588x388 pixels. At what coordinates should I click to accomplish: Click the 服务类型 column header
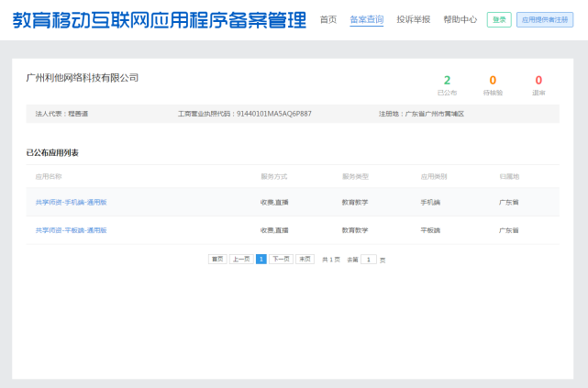[355, 176]
